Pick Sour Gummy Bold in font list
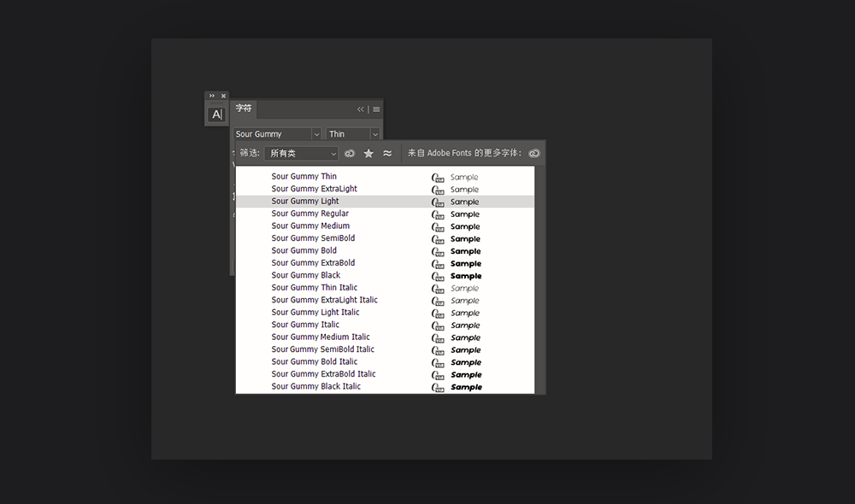The height and width of the screenshot is (504, 855). 385,250
